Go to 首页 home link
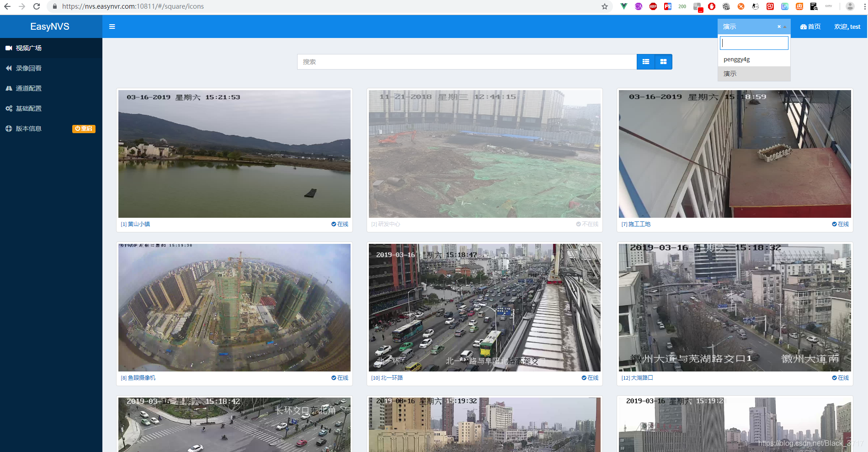Image resolution: width=868 pixels, height=452 pixels. (x=810, y=27)
